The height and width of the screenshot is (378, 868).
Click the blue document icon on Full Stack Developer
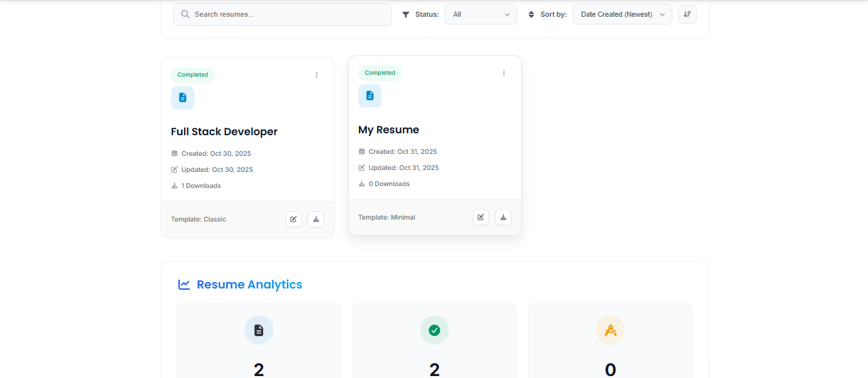(x=183, y=98)
